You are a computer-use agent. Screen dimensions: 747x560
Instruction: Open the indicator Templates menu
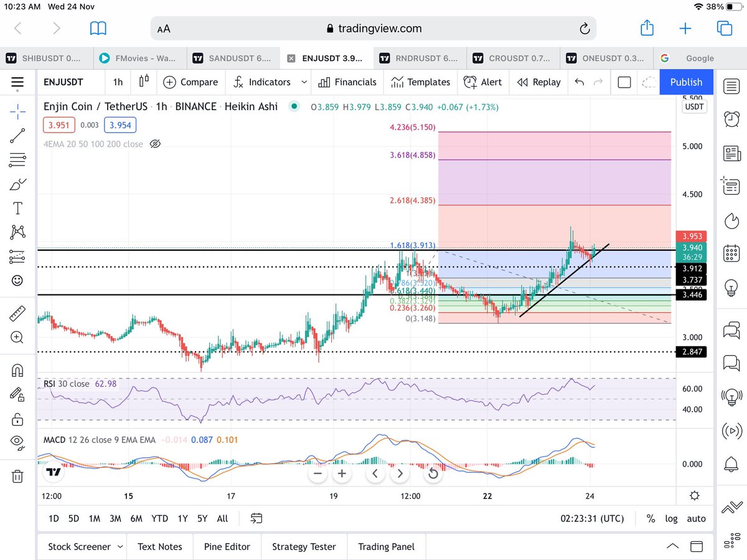point(421,82)
